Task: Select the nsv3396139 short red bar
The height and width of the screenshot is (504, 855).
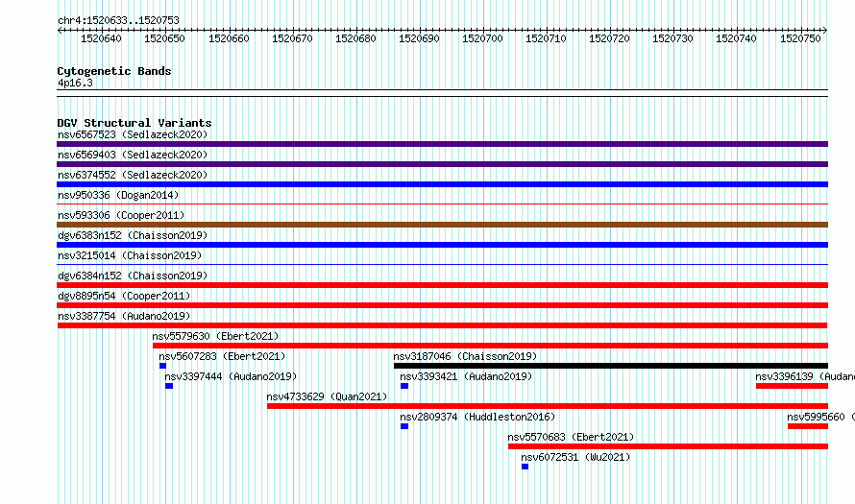Action: 792,386
